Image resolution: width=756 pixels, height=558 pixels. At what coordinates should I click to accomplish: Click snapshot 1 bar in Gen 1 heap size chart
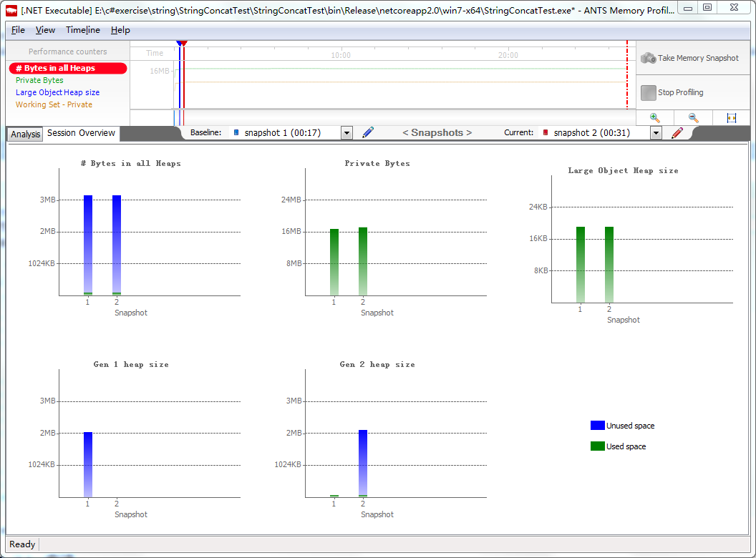pyautogui.click(x=88, y=464)
